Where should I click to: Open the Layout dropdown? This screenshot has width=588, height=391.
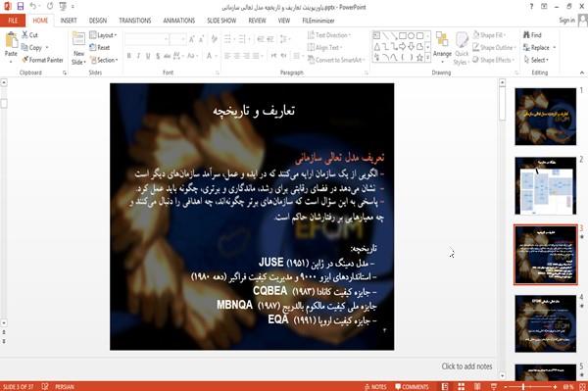[103, 35]
